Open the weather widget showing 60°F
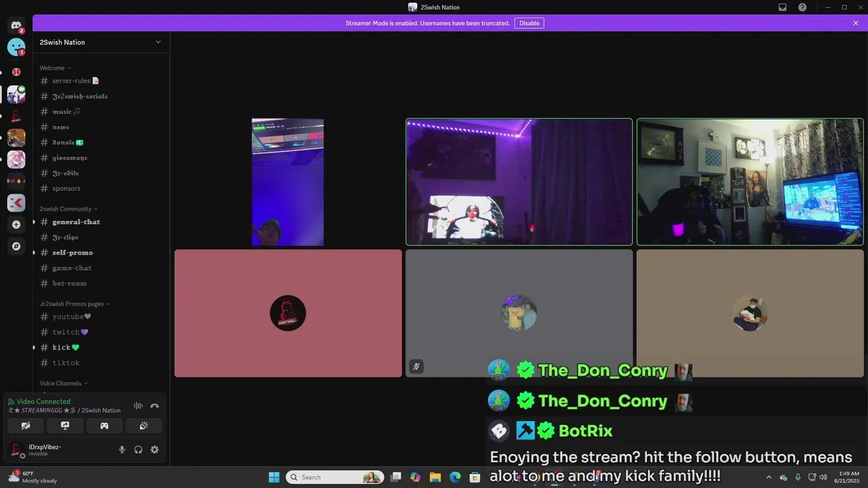Screen dimensions: 868x488 (33, 477)
